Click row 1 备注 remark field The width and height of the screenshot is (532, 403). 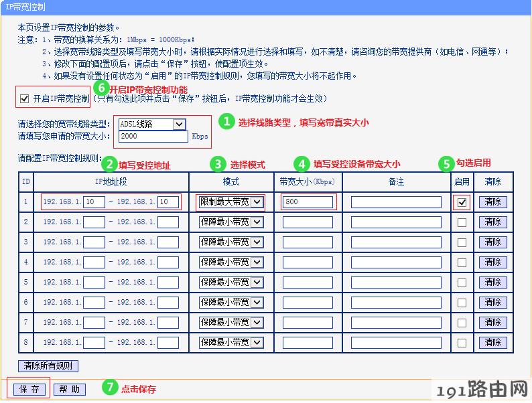click(x=396, y=202)
